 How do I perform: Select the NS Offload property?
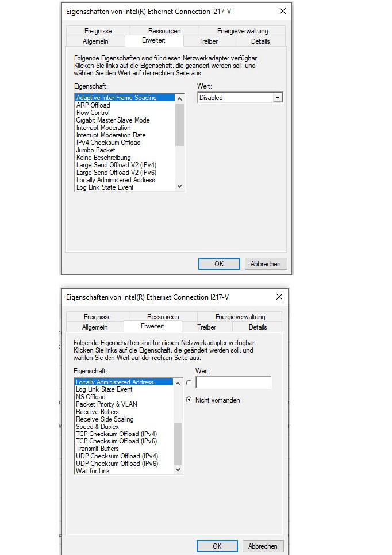tap(124, 397)
